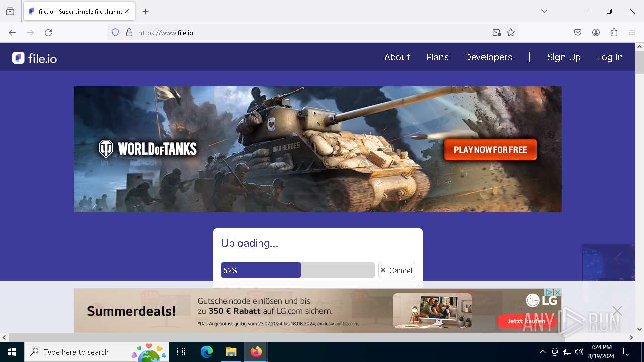Open the network status tray icon

coord(567,352)
